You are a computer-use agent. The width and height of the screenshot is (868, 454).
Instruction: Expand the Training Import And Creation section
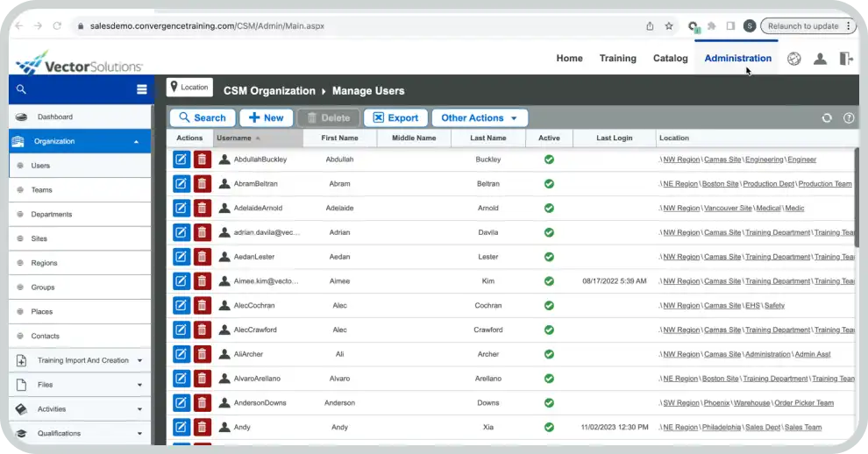point(79,360)
